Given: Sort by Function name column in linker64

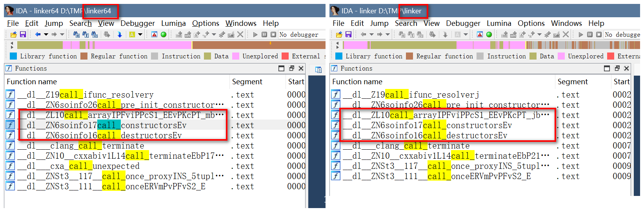Looking at the screenshot, I should [32, 82].
